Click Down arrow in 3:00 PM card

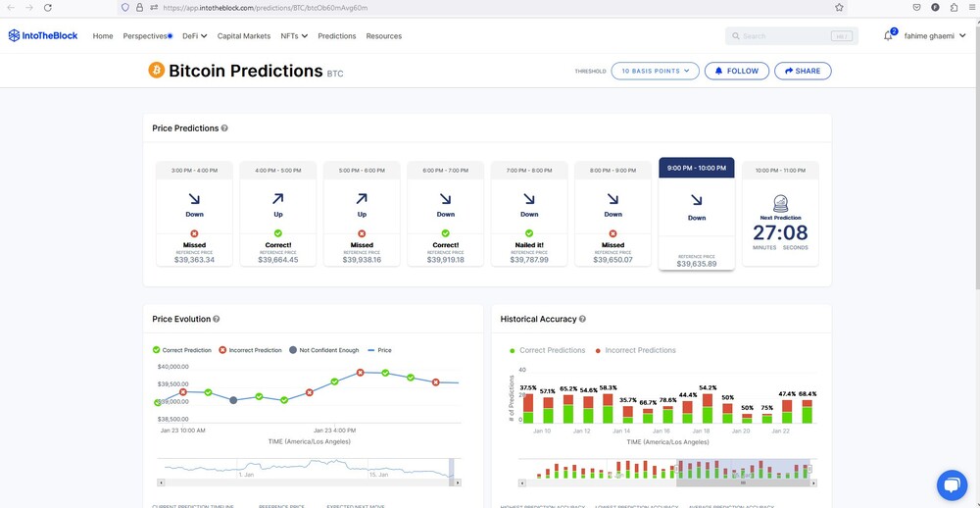click(194, 199)
